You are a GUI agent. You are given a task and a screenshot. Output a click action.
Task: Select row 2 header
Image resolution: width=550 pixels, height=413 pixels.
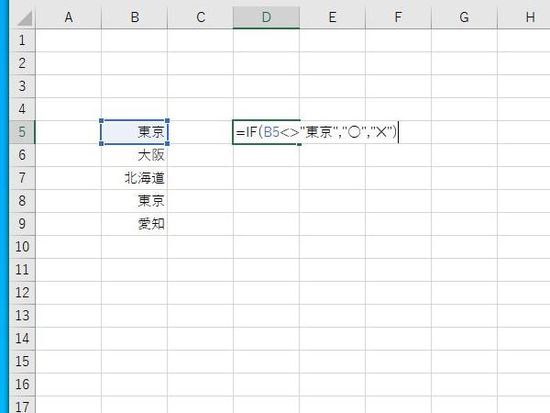22,63
